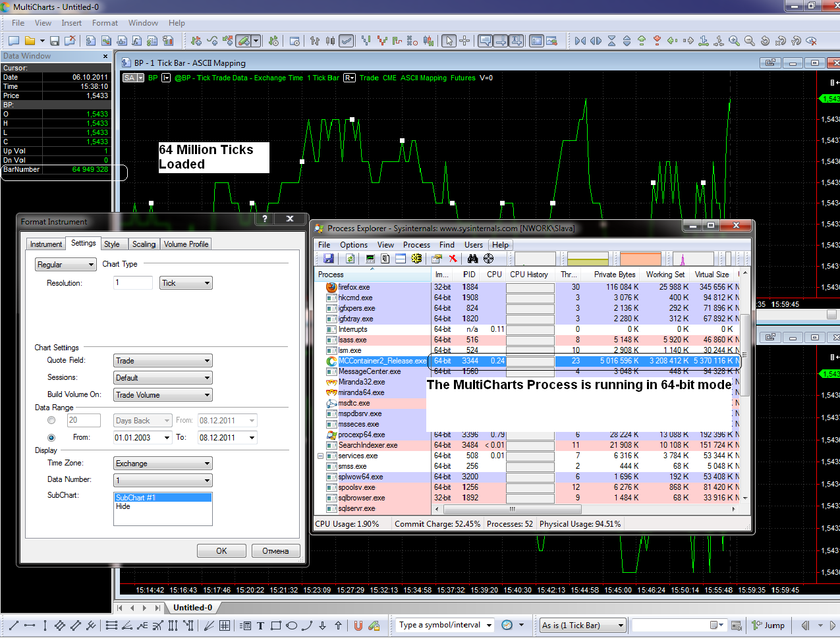
Task: Select the From date range radio button
Action: [x=51, y=438]
